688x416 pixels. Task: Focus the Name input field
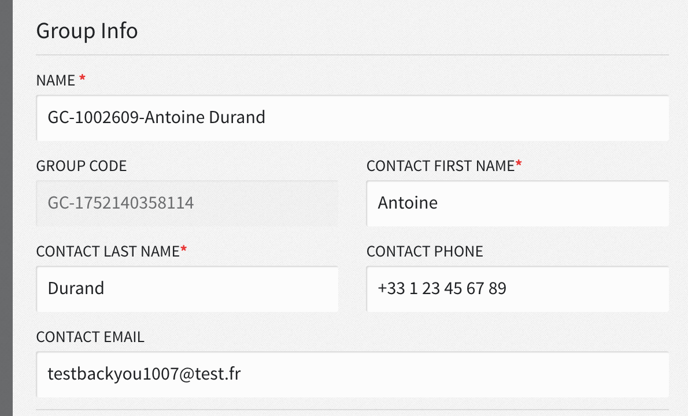(352, 118)
